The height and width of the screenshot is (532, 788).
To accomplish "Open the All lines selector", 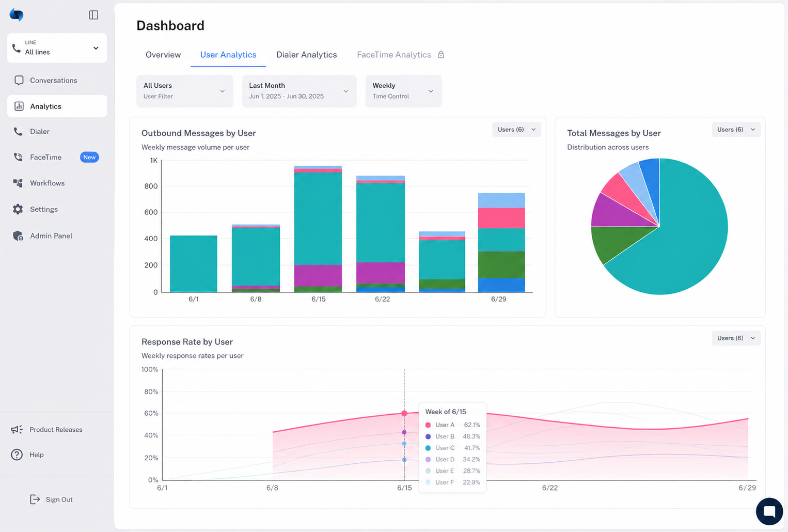I will 57,48.
